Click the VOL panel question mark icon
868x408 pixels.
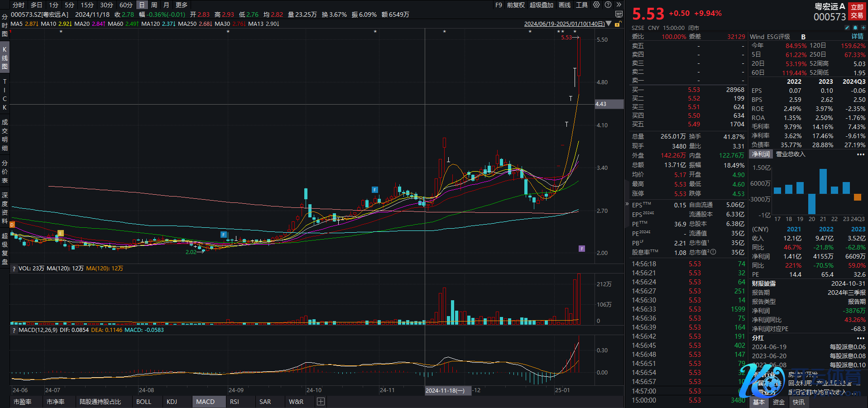(14, 269)
